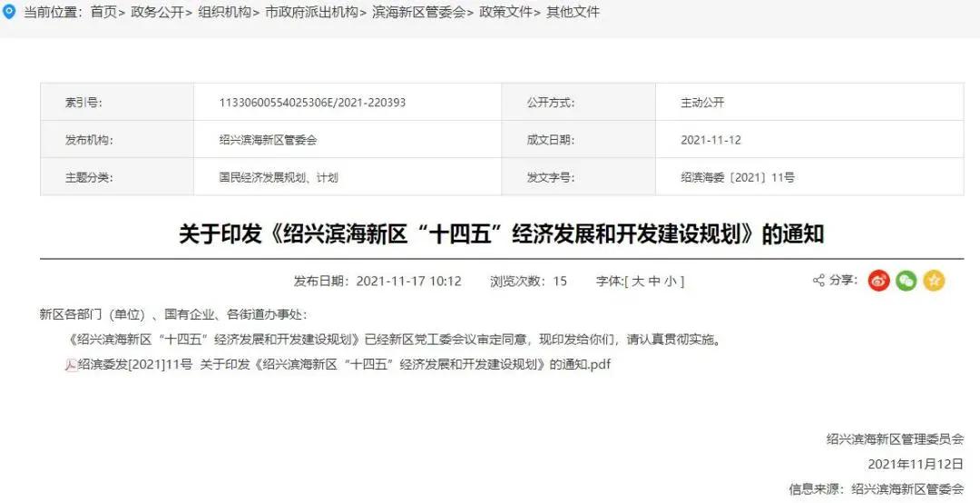The width and height of the screenshot is (980, 503).
Task: Click the date value 2021-11-12
Action: pos(710,140)
